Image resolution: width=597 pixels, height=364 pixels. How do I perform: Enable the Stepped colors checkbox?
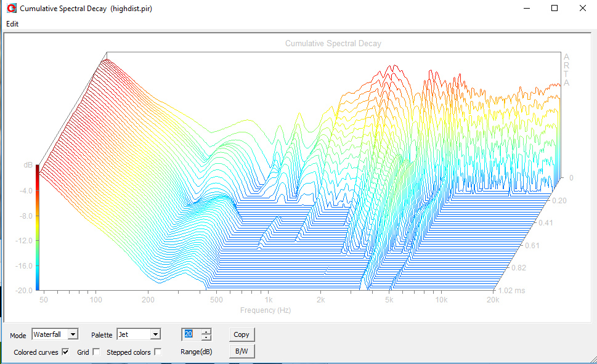click(x=158, y=352)
